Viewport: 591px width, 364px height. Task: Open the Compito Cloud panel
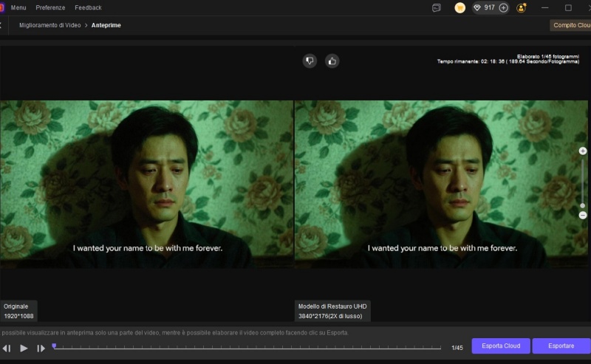click(x=571, y=25)
